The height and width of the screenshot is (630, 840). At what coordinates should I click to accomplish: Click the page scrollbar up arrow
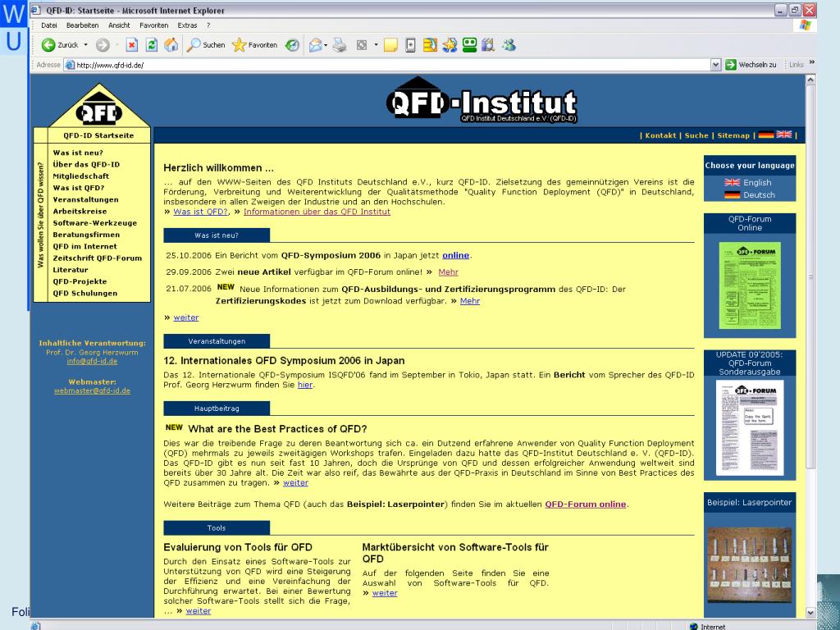point(810,80)
